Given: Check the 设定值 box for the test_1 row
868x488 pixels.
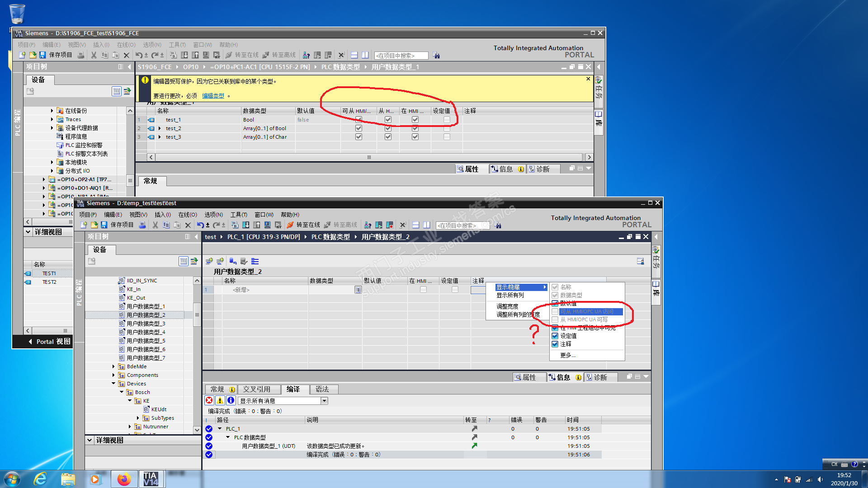Looking at the screenshot, I should tap(447, 120).
